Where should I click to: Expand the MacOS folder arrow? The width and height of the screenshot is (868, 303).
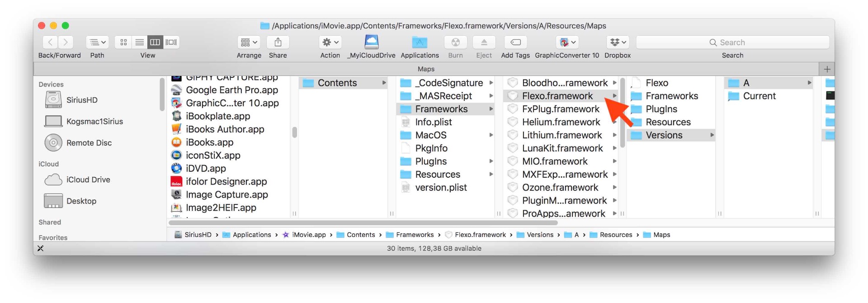(x=491, y=135)
